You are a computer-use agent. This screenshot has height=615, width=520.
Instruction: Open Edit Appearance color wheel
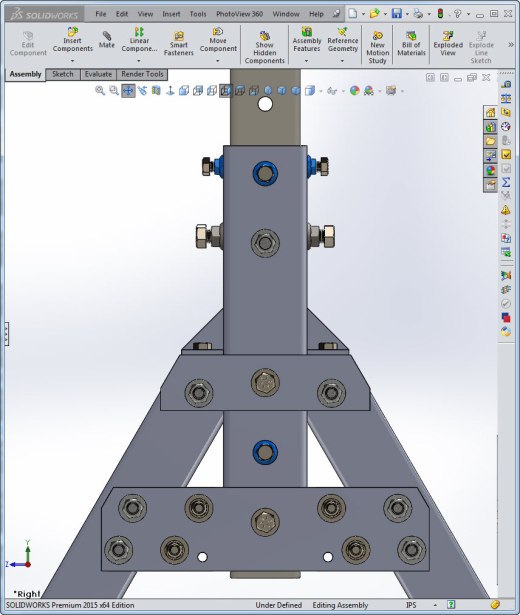(355, 91)
